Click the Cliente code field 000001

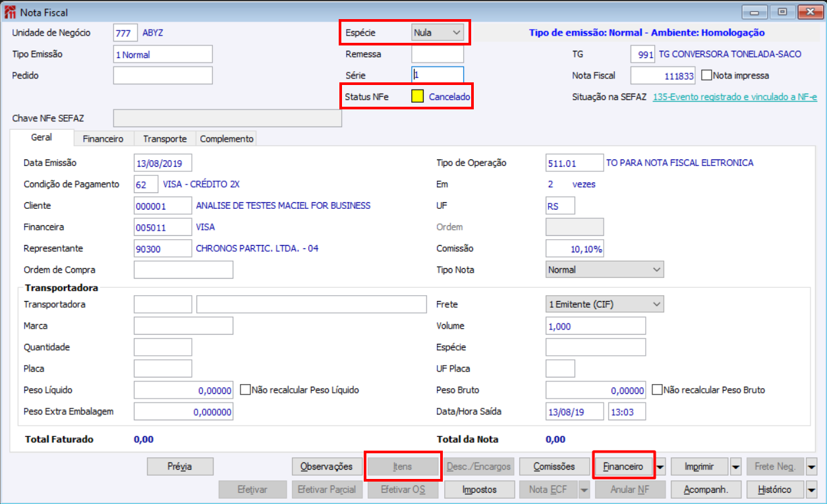163,206
